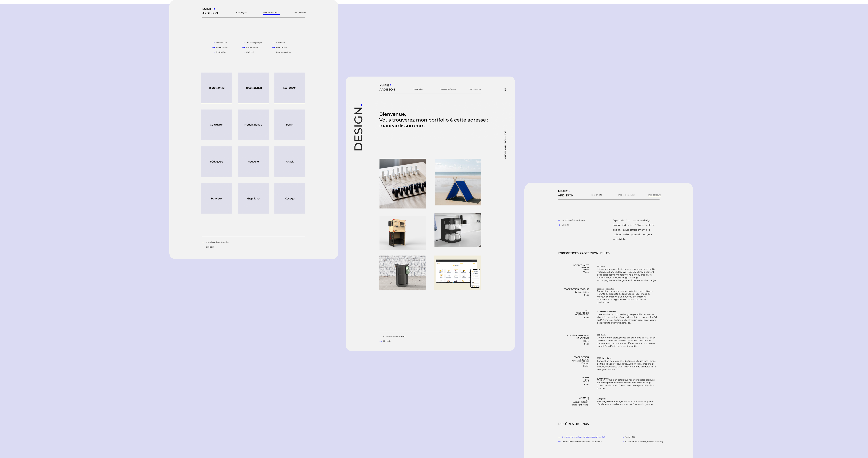The height and width of the screenshot is (458, 868).
Task: Click the 'Bienvenue,' greeting headline
Action: pos(393,114)
